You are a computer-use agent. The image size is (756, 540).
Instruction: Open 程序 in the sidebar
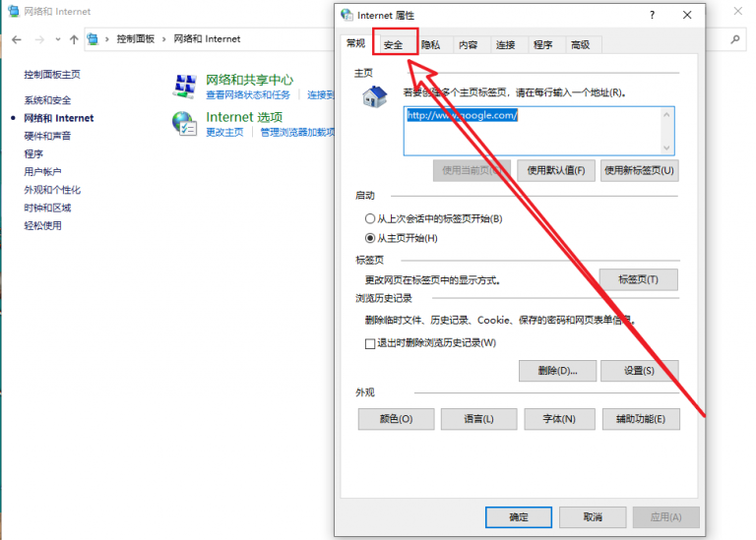pyautogui.click(x=33, y=153)
